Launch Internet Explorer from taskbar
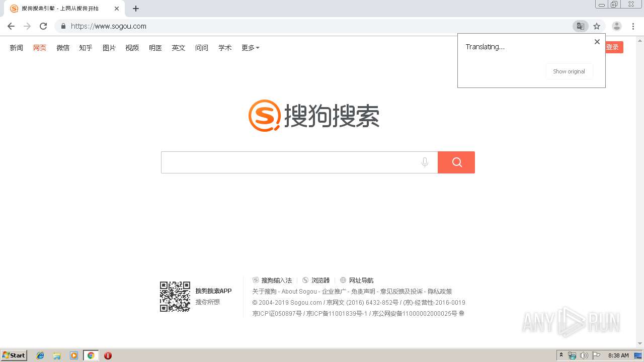Image resolution: width=644 pixels, height=362 pixels. [x=40, y=355]
